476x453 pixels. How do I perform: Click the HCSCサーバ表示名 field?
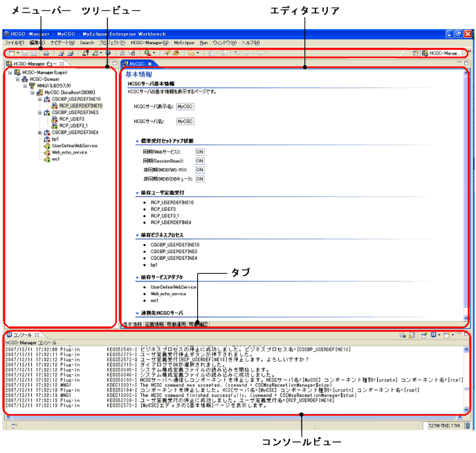point(185,107)
